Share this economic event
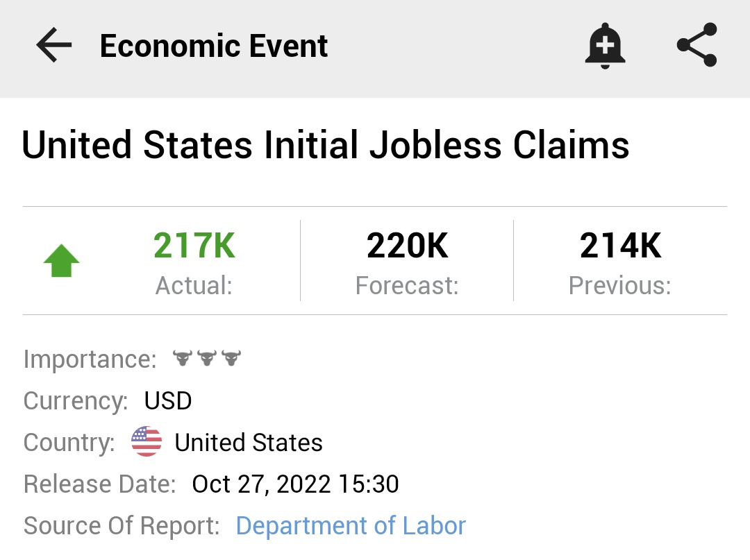This screenshot has height=560, width=750. [697, 46]
